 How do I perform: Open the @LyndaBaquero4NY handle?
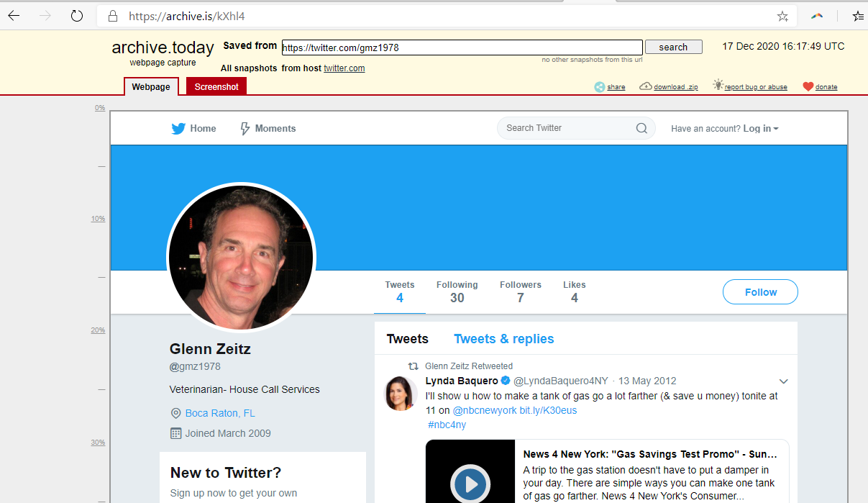561,381
